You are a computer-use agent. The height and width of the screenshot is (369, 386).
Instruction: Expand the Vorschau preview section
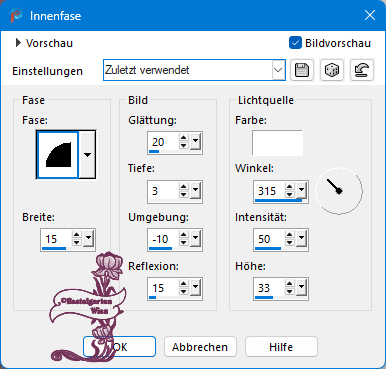point(18,43)
